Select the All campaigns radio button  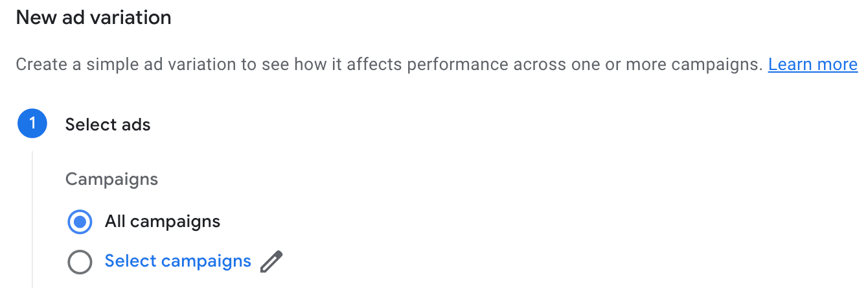click(x=80, y=222)
